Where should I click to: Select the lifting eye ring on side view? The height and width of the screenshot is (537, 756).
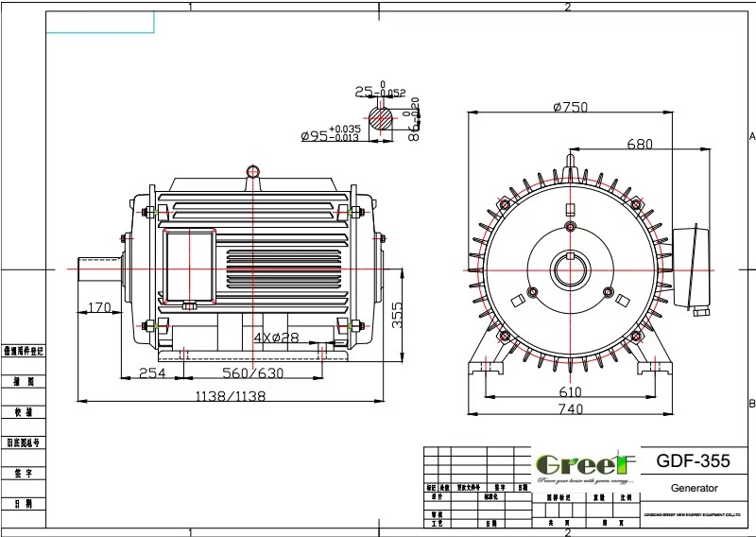(252, 171)
